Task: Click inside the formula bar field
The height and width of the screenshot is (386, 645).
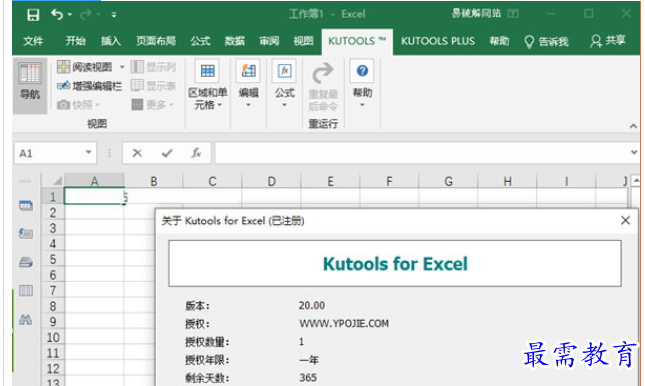Action: pos(422,153)
